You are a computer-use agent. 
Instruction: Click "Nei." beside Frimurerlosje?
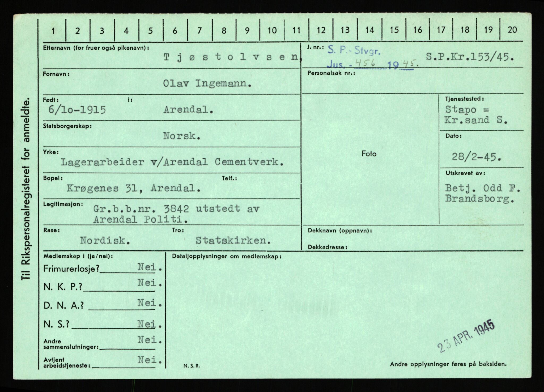click(150, 267)
